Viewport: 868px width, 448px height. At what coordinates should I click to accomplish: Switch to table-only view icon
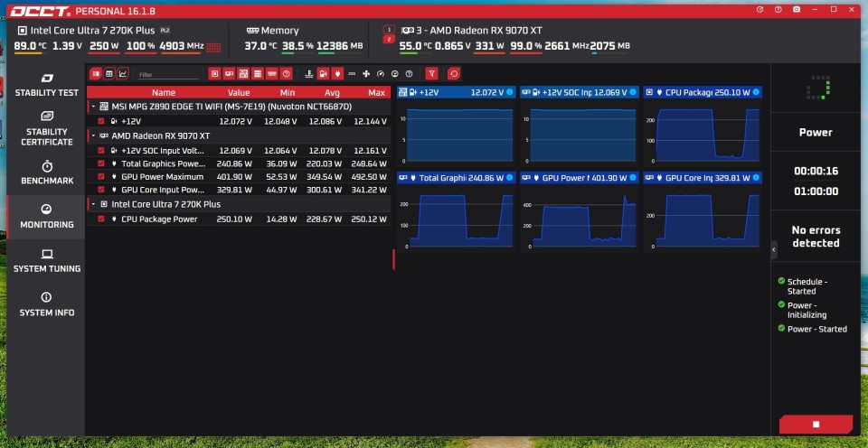109,73
